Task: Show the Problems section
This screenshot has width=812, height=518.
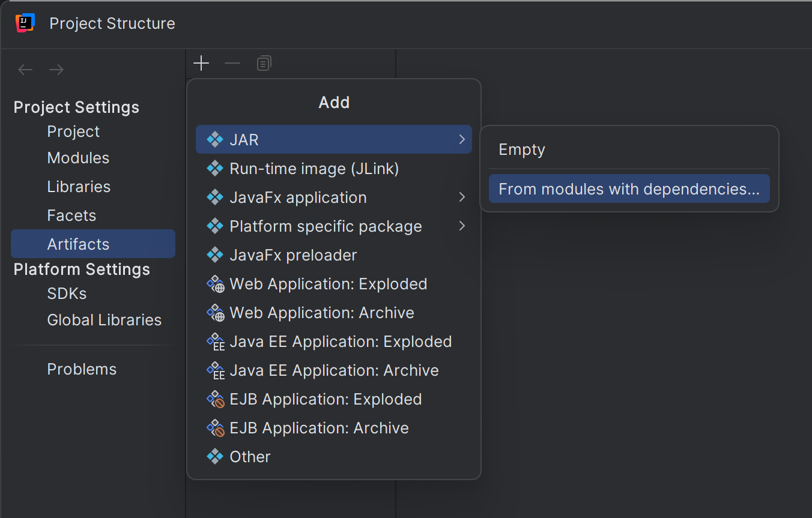Action: coord(82,369)
